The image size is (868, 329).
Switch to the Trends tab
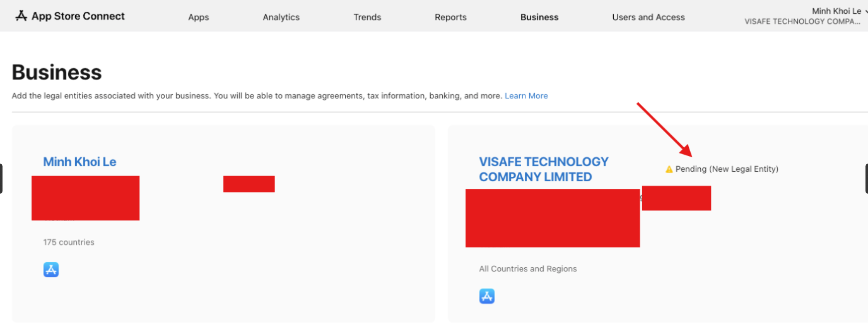[367, 17]
